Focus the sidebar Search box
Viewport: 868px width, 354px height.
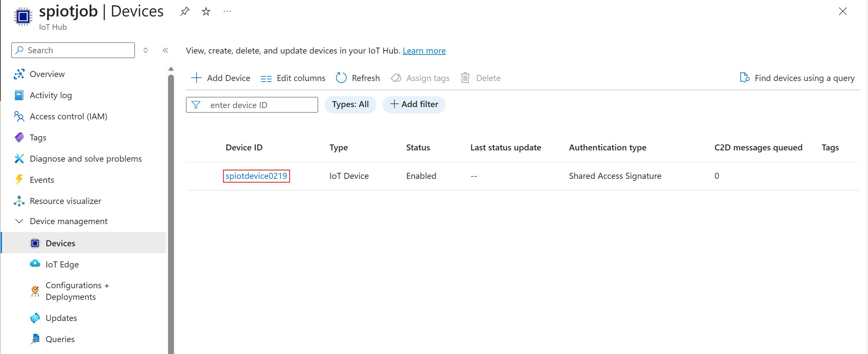[x=73, y=50]
